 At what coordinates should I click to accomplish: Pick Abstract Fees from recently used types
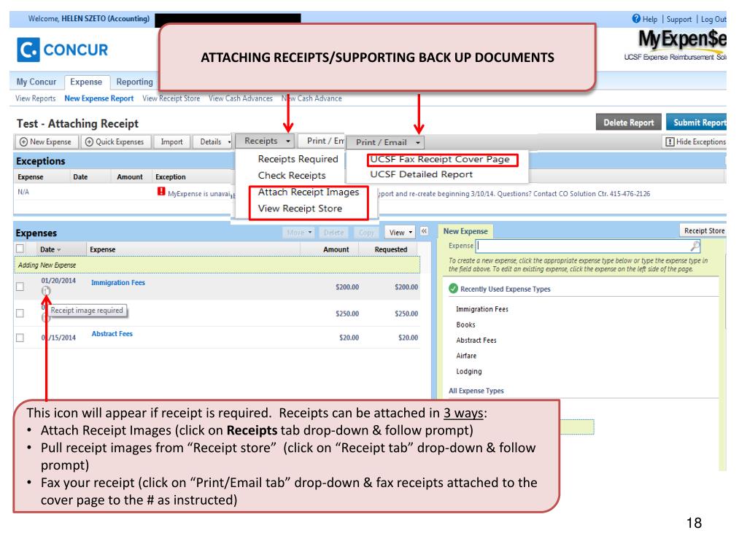pos(476,341)
